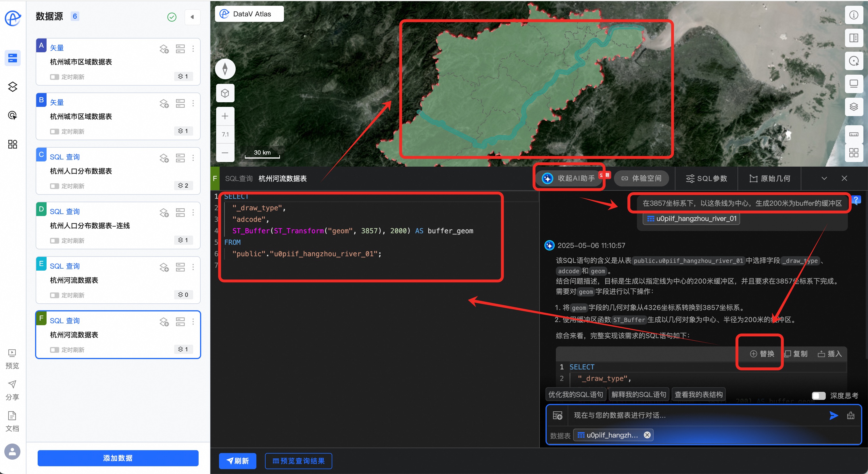
Task: Click the compass reset north icon
Action: (x=225, y=69)
